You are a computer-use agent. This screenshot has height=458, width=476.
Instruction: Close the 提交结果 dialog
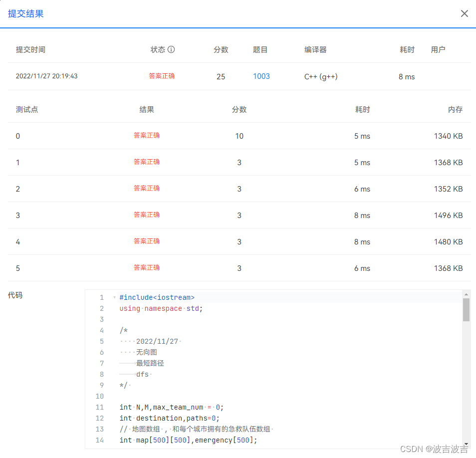[x=464, y=13]
